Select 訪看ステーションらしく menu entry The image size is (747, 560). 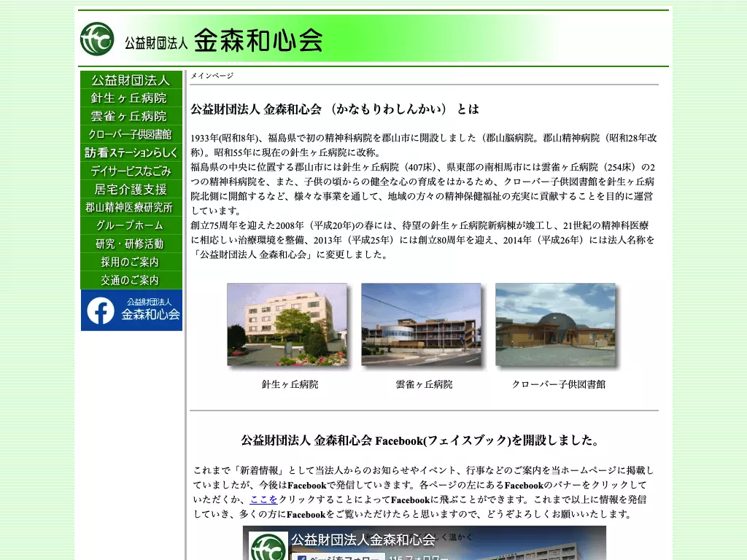click(131, 152)
